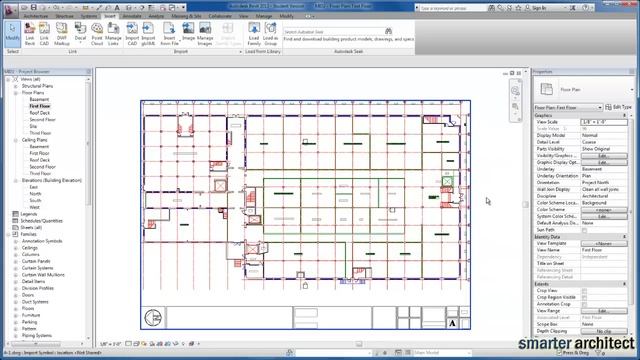Screen dimensions: 640x360
Task: Select the Second Floor floor plan
Action: (x=42, y=120)
